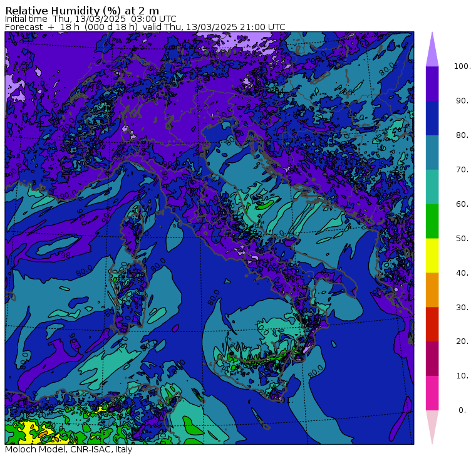Click the '10.' colorbar label
476x458 pixels.
pyautogui.click(x=462, y=376)
